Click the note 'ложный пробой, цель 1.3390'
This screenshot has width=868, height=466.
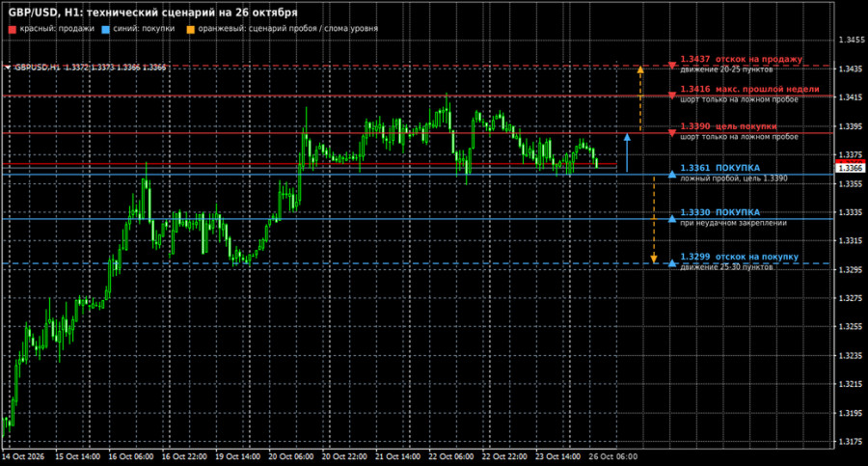(734, 178)
